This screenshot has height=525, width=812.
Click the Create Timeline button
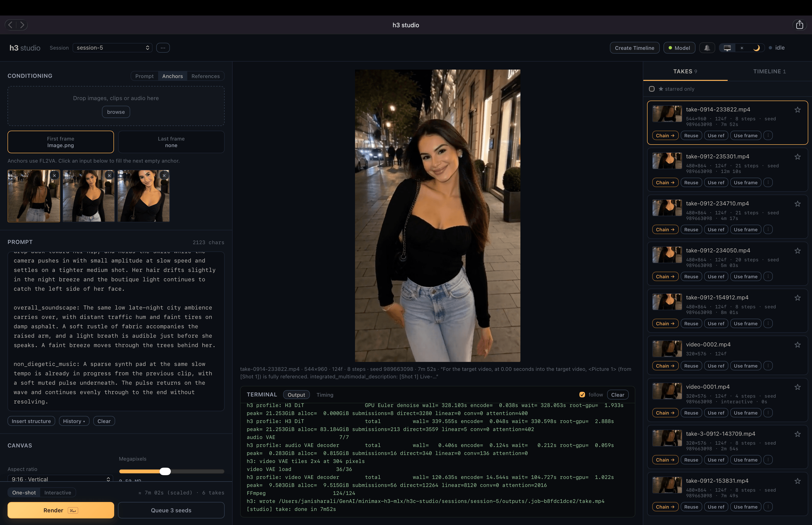[x=634, y=48]
